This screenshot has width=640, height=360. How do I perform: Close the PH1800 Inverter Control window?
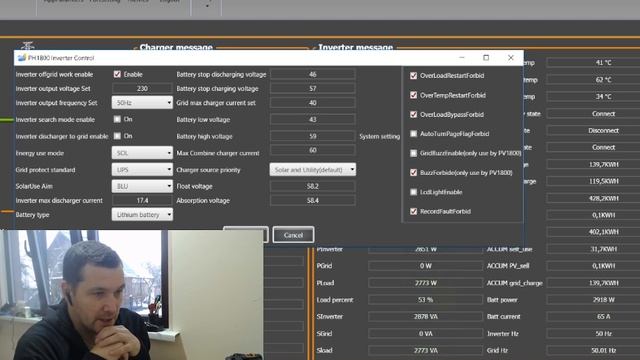point(511,58)
